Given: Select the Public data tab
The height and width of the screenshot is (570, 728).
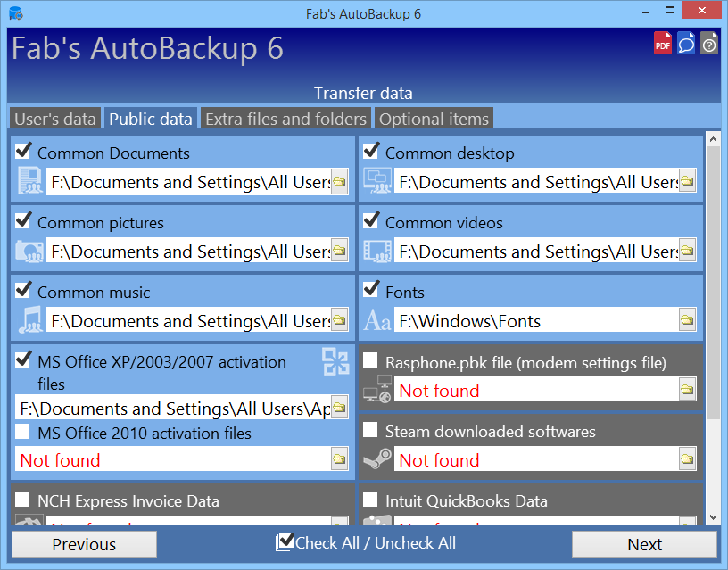Looking at the screenshot, I should tap(151, 119).
